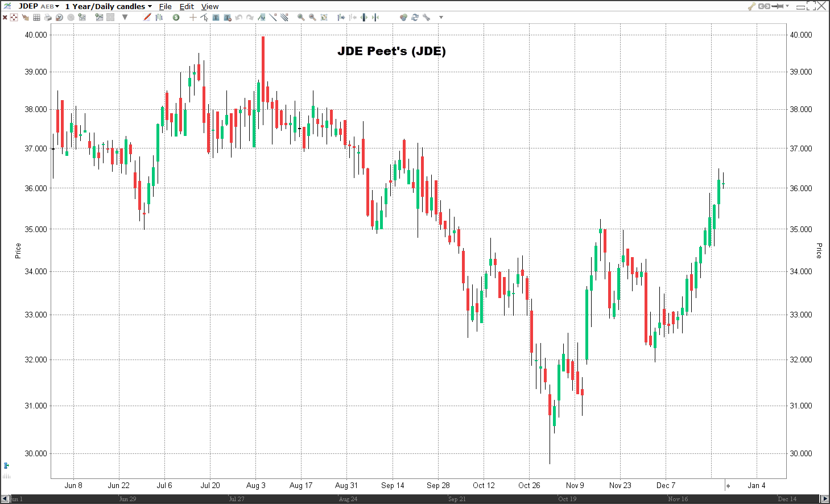This screenshot has height=504, width=830.
Task: Expand the toolbar overflow arrow
Action: pyautogui.click(x=441, y=18)
